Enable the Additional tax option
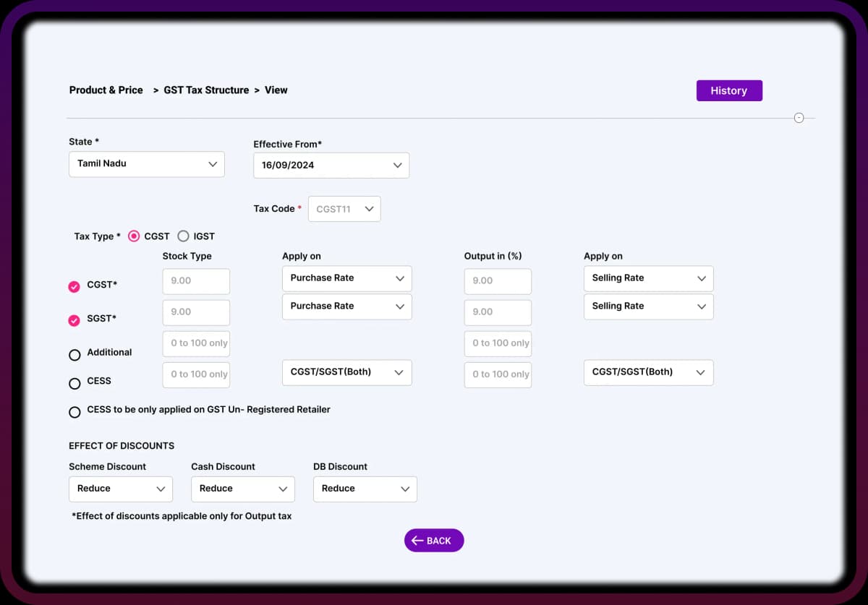Viewport: 868px width, 605px height. click(x=75, y=355)
